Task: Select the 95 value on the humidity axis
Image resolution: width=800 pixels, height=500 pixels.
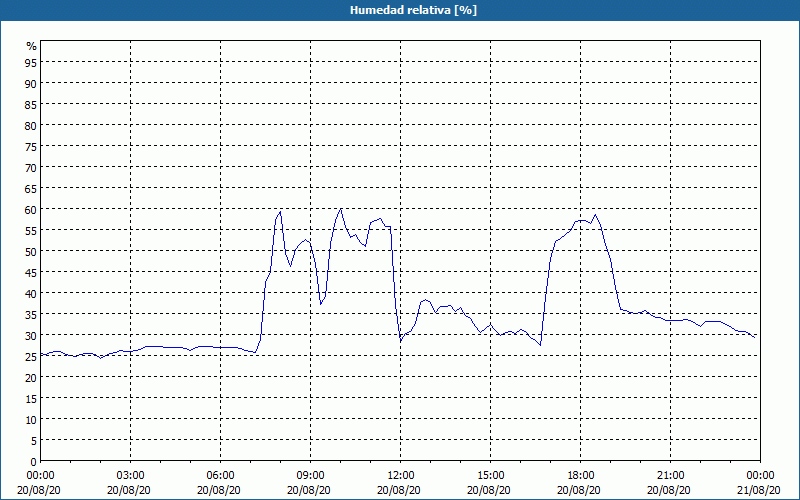Action: point(31,62)
